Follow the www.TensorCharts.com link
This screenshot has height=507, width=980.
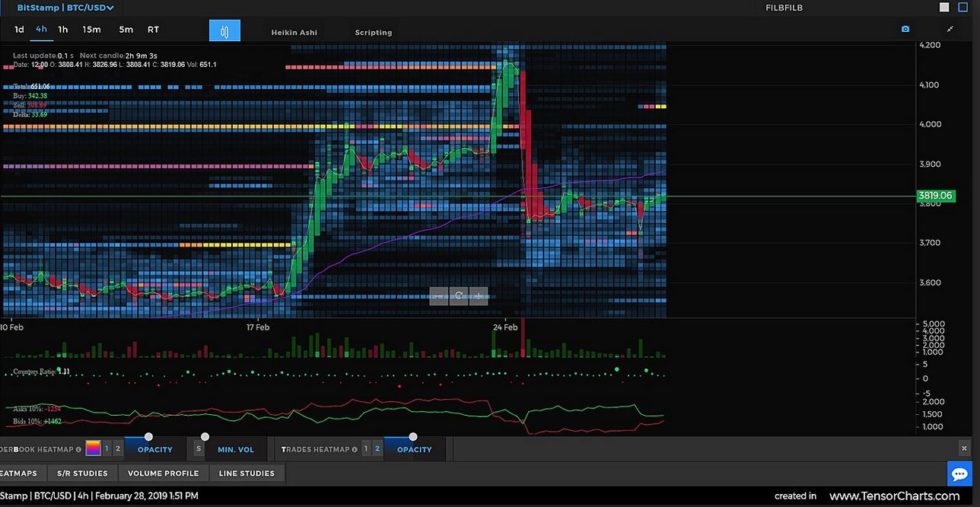[894, 496]
